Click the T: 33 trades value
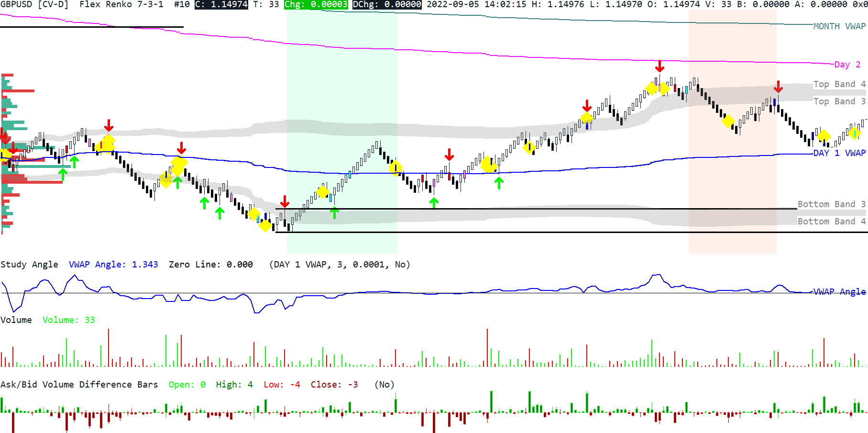 click(x=266, y=4)
